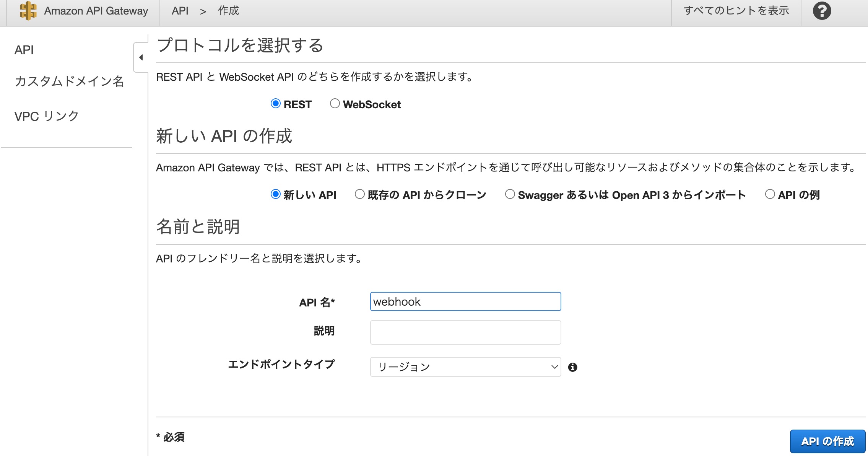Screen dimensions: 868x456
Task: Click the empty 説明 description field
Action: (465, 332)
